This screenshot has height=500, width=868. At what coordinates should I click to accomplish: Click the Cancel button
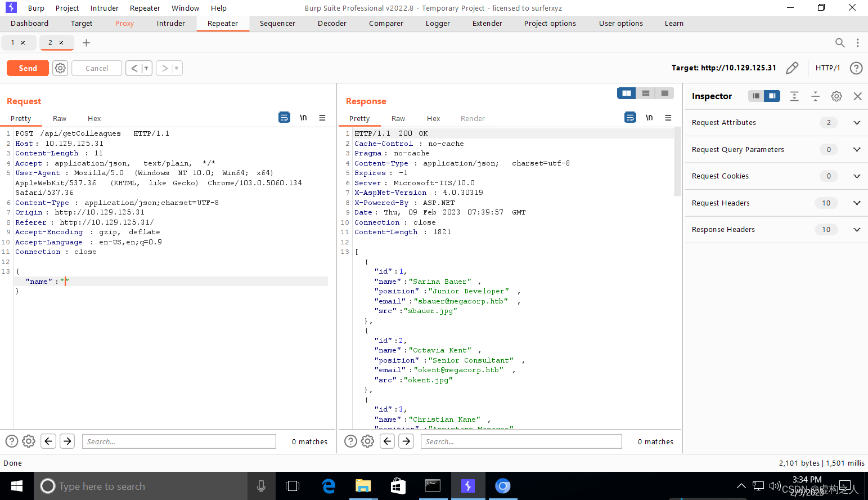tap(97, 68)
